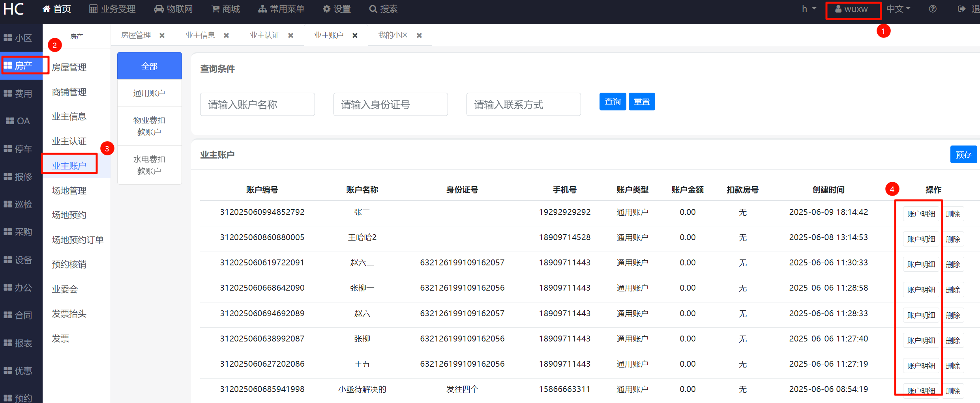Open the 搜索 magnifier item
The width and height of the screenshot is (980, 403).
click(383, 9)
